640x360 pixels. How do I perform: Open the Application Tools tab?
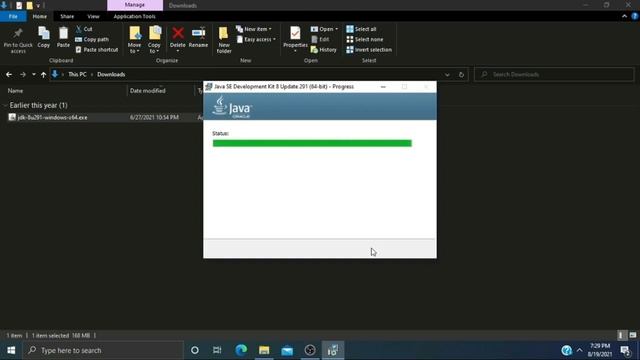pos(134,16)
